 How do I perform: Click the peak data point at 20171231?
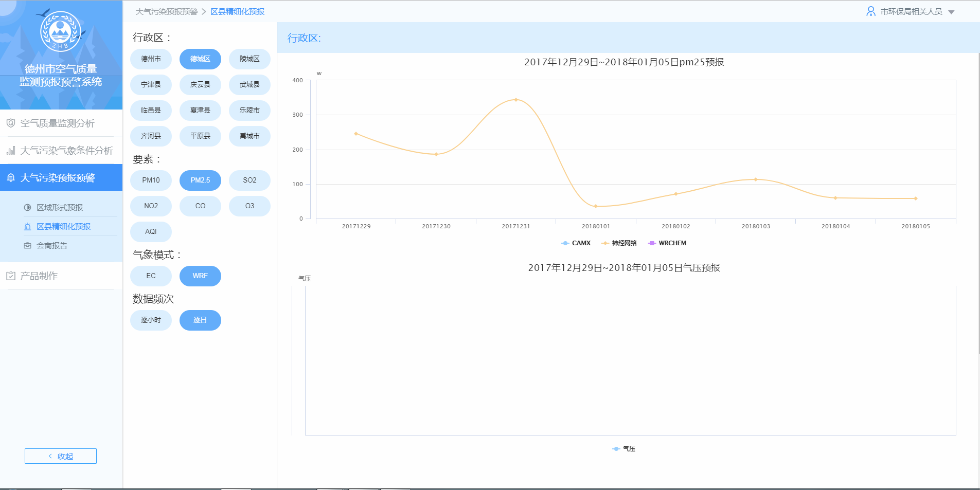tap(516, 100)
